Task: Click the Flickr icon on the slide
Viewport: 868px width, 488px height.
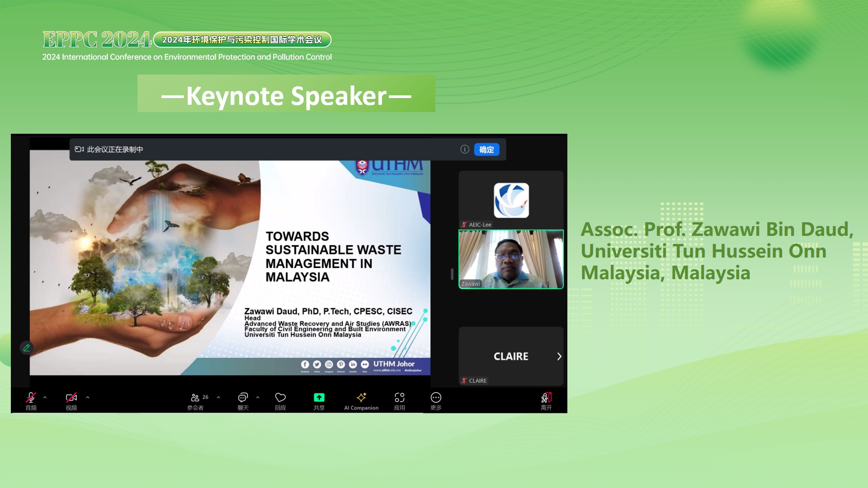Action: [365, 364]
